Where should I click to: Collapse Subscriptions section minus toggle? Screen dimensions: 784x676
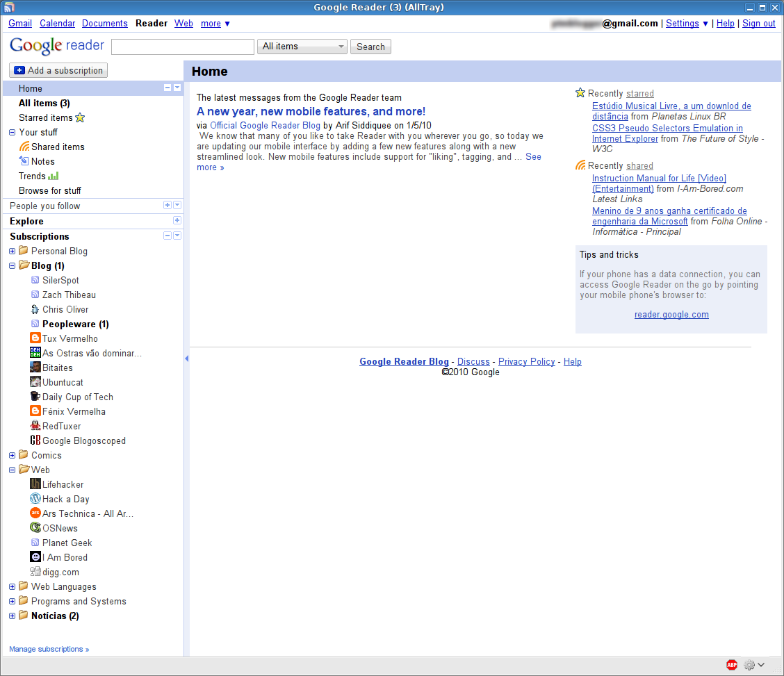click(x=168, y=236)
